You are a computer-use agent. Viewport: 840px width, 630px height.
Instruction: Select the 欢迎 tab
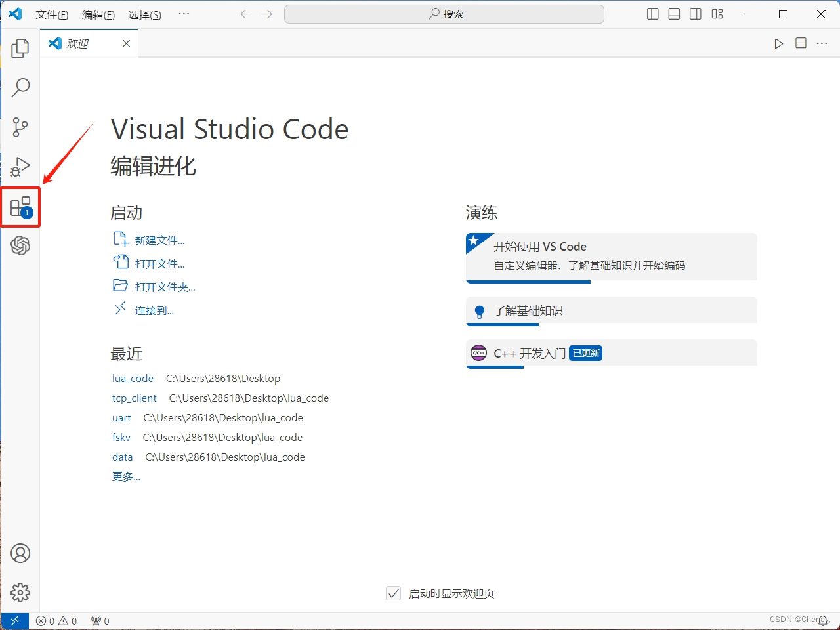point(89,43)
